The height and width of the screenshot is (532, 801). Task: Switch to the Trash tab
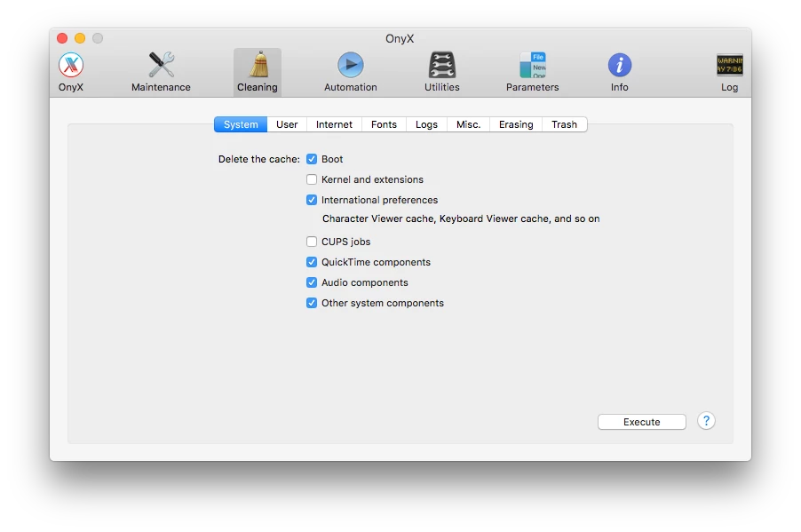[x=565, y=124]
